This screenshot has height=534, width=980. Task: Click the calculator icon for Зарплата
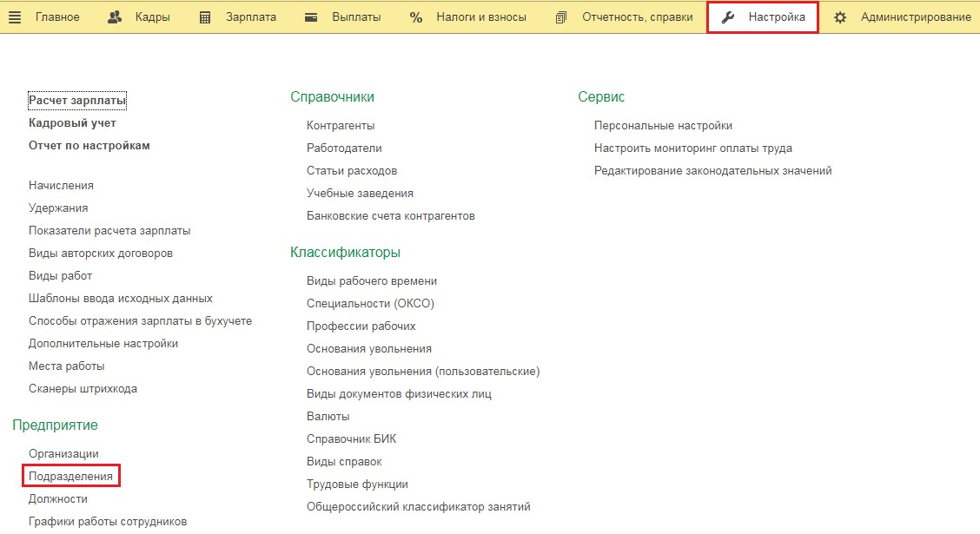(205, 17)
